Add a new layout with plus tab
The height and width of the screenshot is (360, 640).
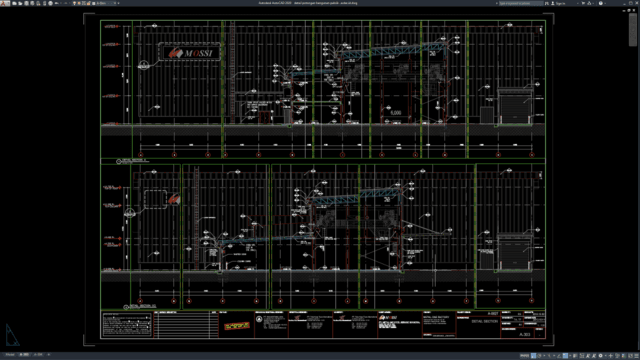[49, 355]
